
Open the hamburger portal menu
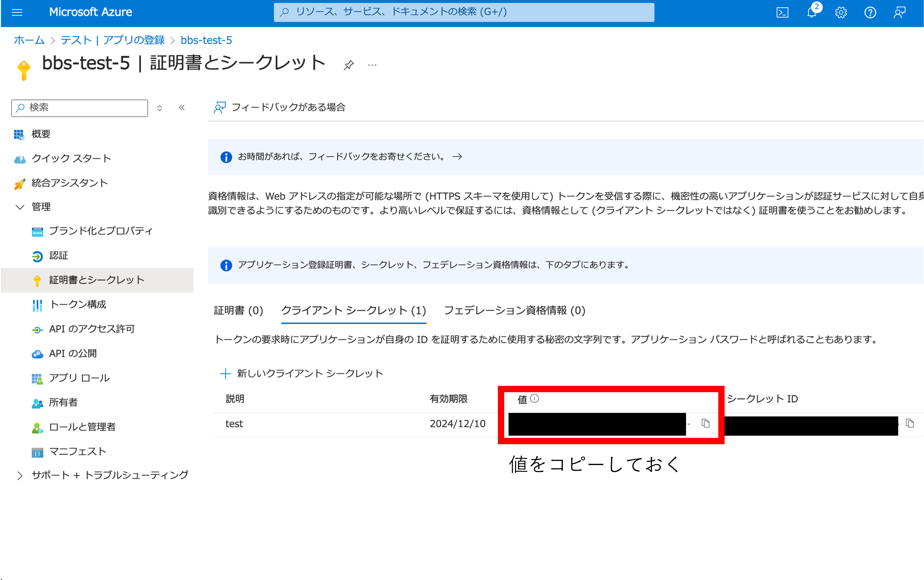[x=17, y=13]
